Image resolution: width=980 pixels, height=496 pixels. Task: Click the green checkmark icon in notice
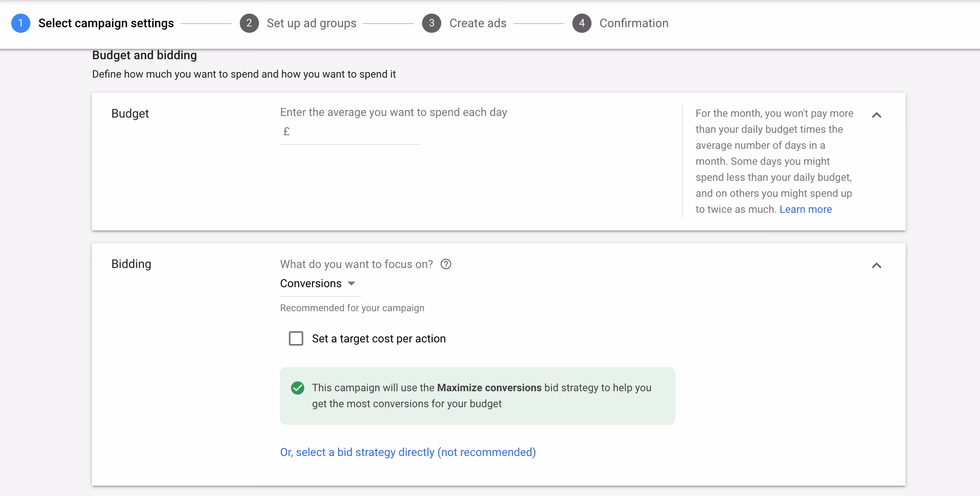pos(298,388)
